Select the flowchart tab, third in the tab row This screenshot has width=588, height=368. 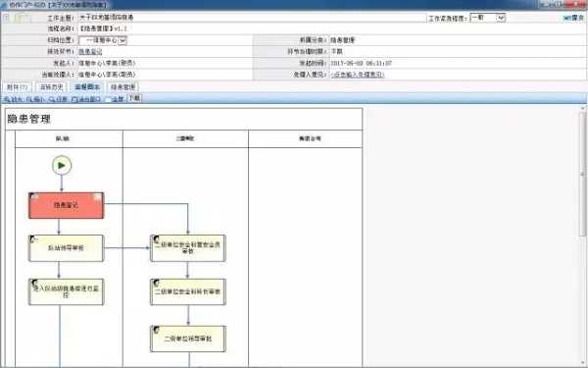[87, 87]
